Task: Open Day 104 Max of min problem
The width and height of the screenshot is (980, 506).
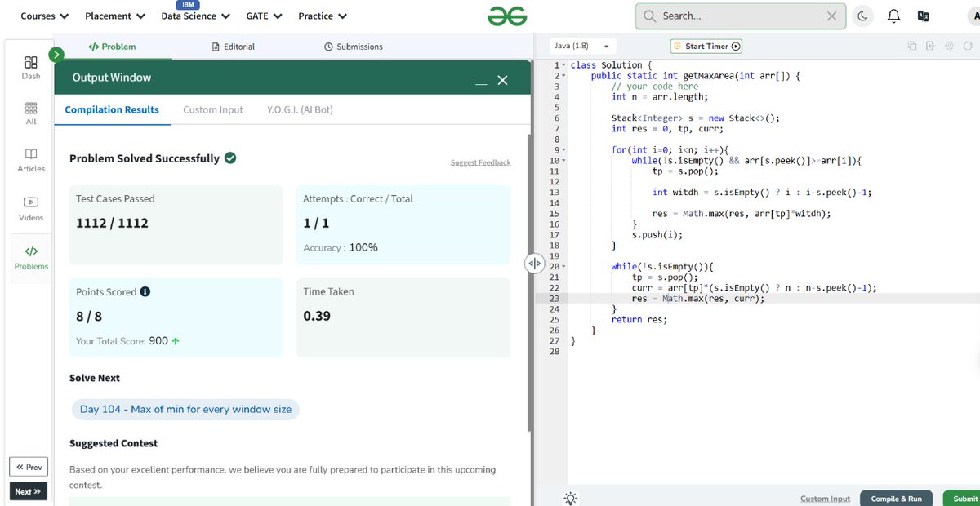Action: pos(185,409)
